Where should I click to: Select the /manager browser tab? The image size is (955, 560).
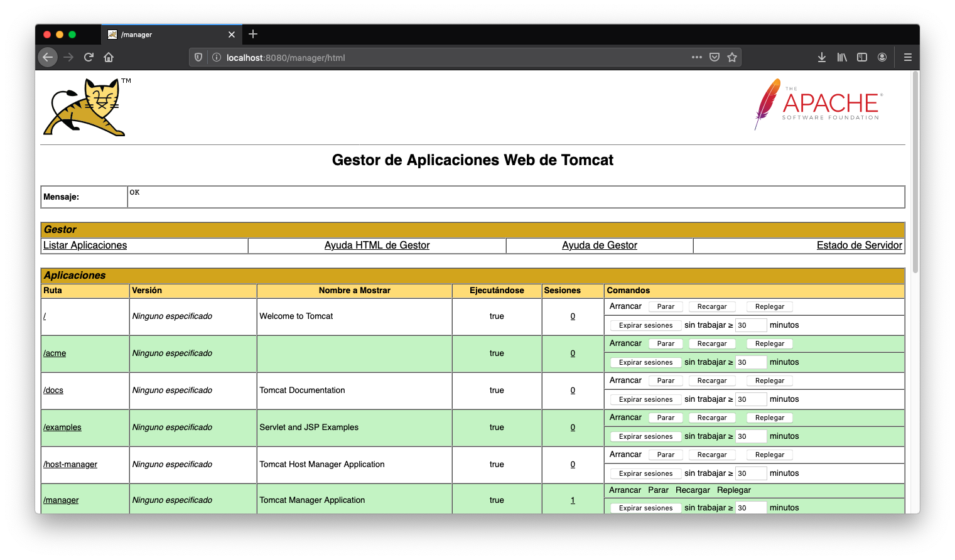pos(172,35)
